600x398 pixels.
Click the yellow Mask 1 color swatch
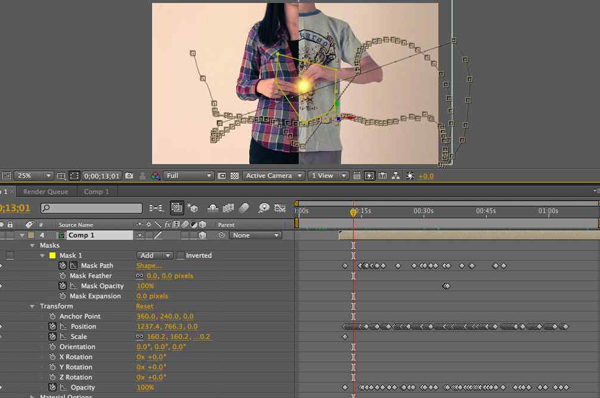pyautogui.click(x=52, y=255)
